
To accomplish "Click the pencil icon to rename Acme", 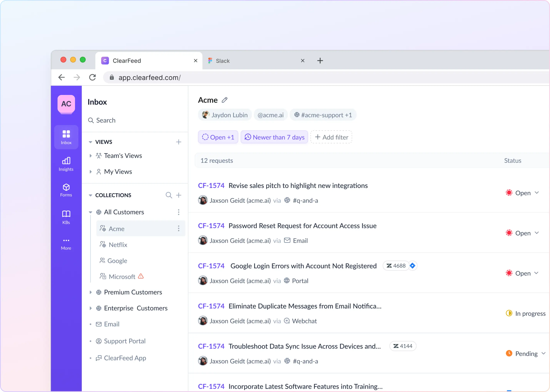I will [225, 100].
